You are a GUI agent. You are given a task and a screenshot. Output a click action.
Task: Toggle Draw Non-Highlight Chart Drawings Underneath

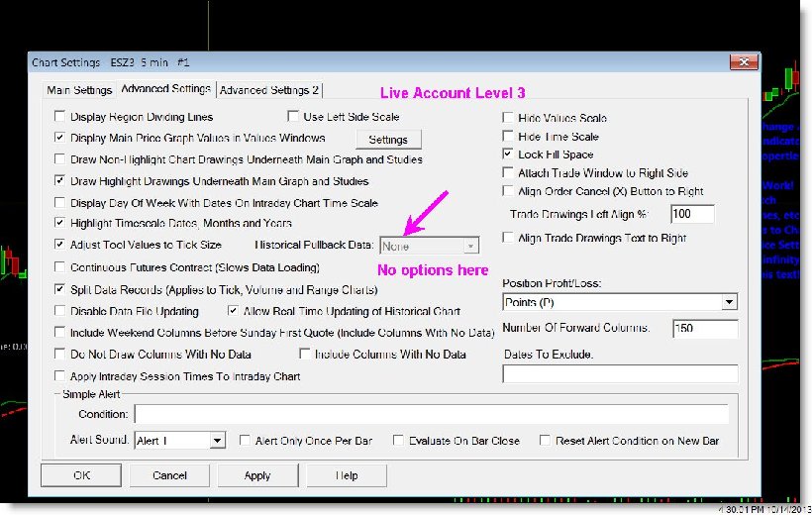[x=60, y=159]
